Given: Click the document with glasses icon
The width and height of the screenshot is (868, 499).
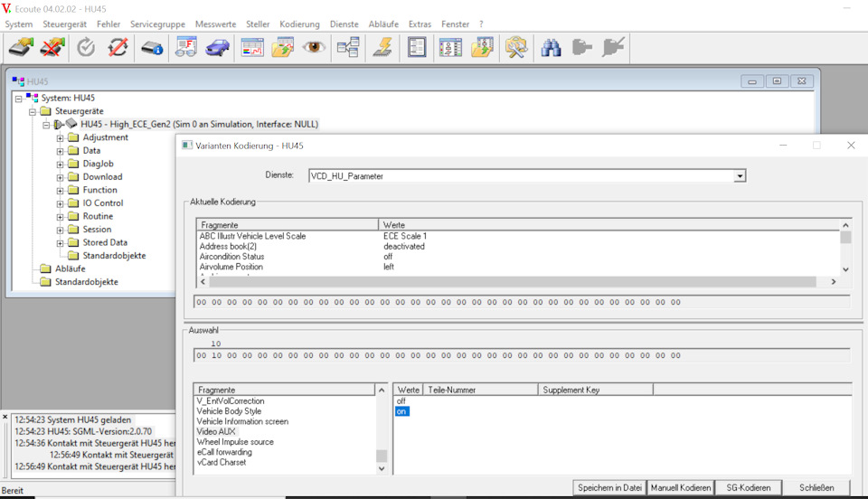Looking at the screenshot, I should click(x=187, y=47).
